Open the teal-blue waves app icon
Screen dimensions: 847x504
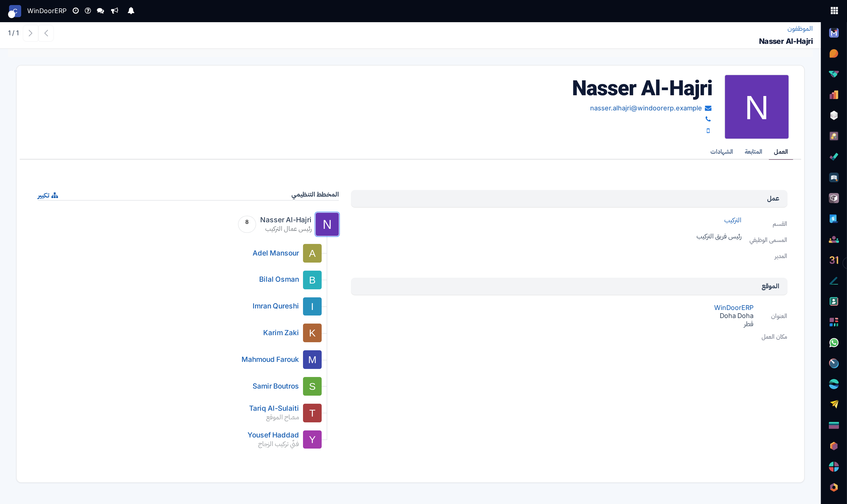[x=834, y=384]
